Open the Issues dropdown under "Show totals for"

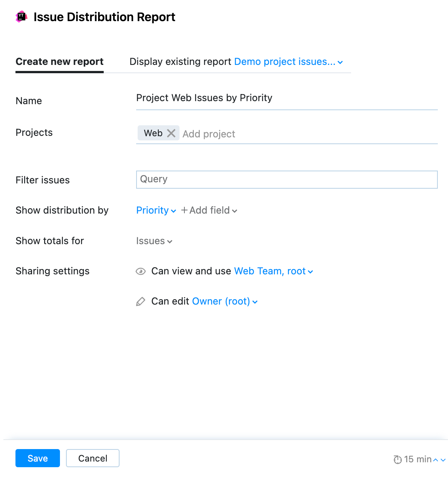pyautogui.click(x=154, y=241)
